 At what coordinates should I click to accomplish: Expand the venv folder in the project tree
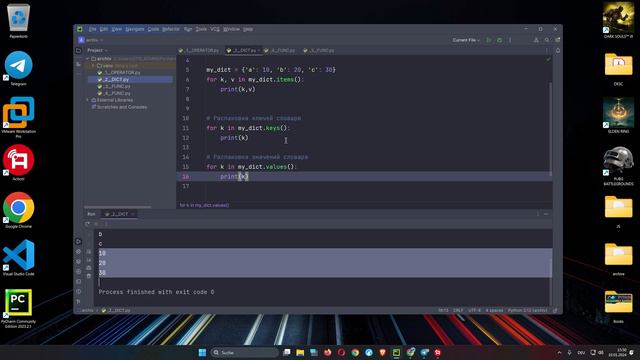click(93, 65)
